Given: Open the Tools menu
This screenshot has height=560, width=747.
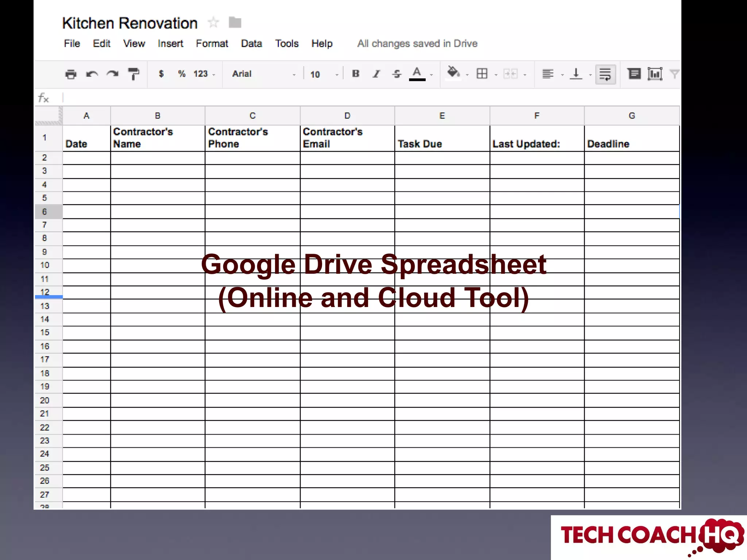Looking at the screenshot, I should point(287,43).
